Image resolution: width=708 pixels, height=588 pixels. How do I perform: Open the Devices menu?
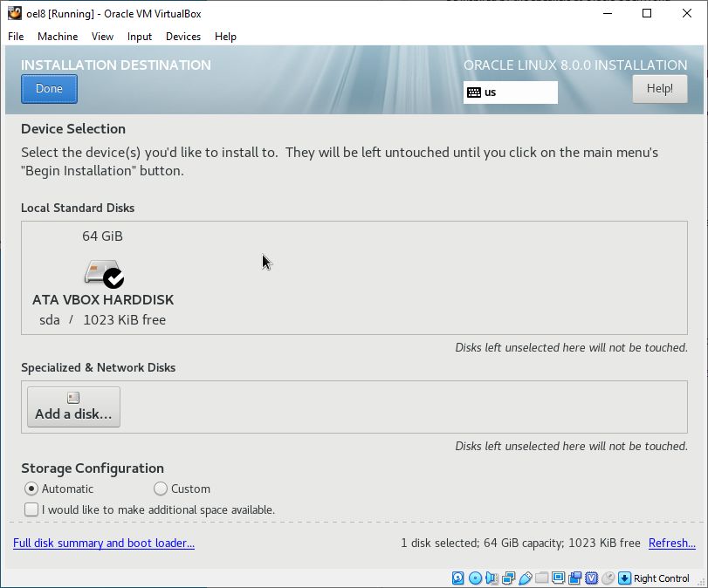(183, 37)
